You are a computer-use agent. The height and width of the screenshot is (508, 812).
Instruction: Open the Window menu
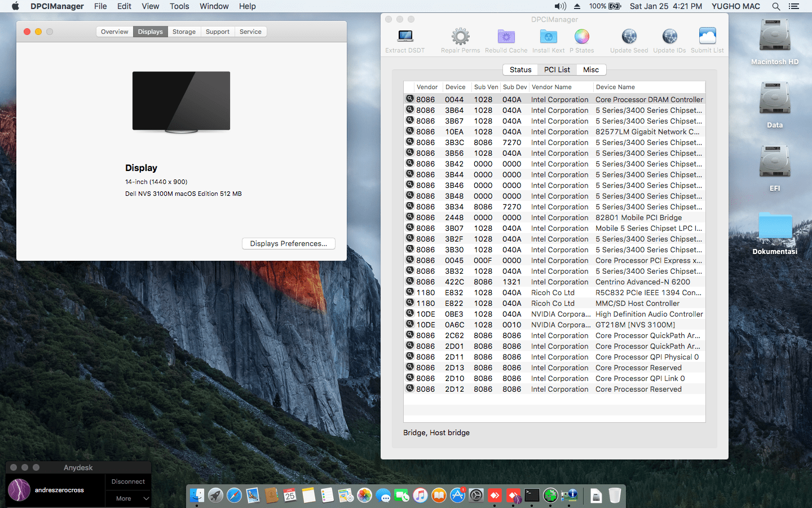point(214,6)
